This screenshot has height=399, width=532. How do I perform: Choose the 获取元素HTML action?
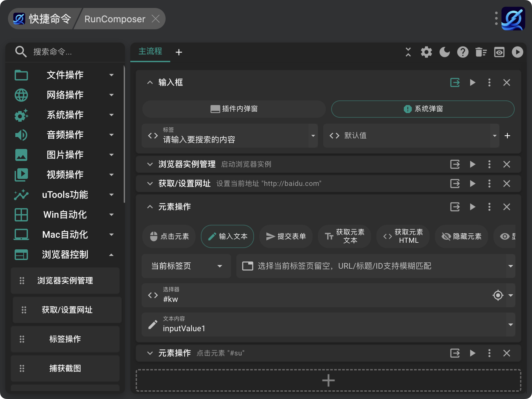point(403,236)
